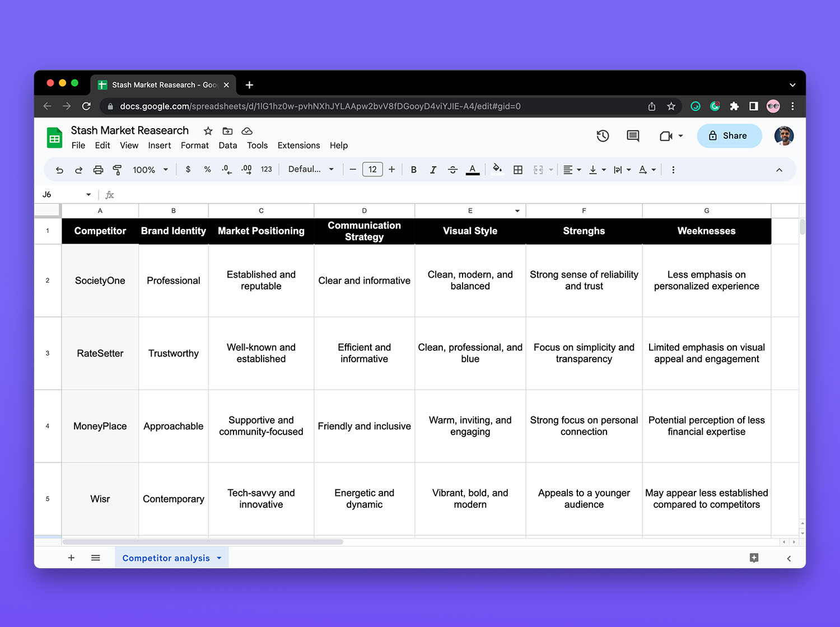
Task: Star the Stash Market Reasearch document
Action: pyautogui.click(x=208, y=131)
